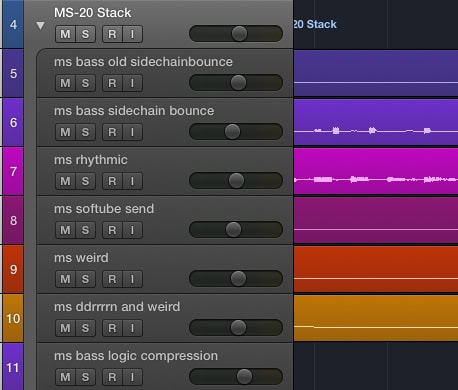Mute the ms softube send track
The height and width of the screenshot is (390, 458).
(x=65, y=230)
